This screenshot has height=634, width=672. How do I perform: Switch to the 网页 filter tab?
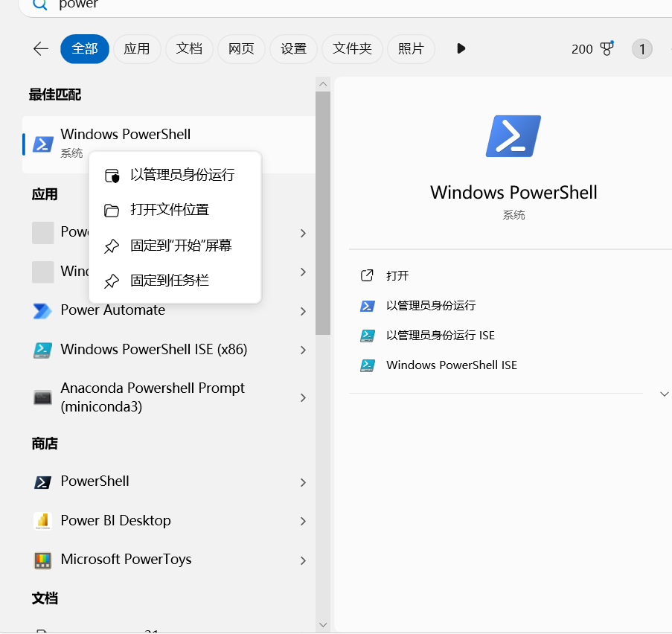(x=241, y=49)
